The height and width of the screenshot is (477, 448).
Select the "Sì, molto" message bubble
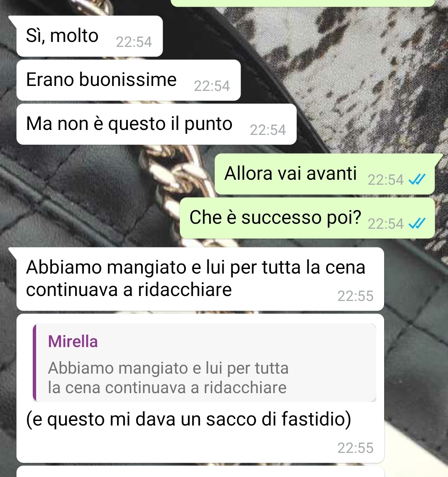pyautogui.click(x=89, y=36)
